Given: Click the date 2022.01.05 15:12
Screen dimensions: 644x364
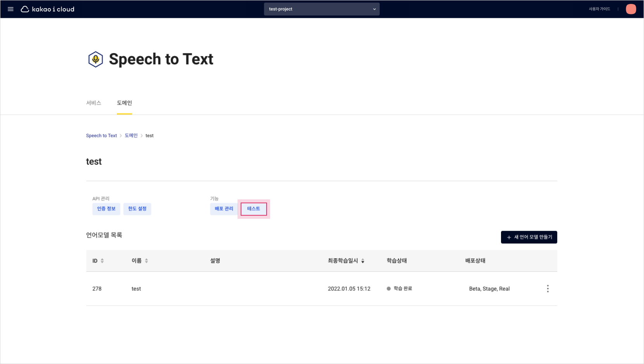Looking at the screenshot, I should pos(349,288).
